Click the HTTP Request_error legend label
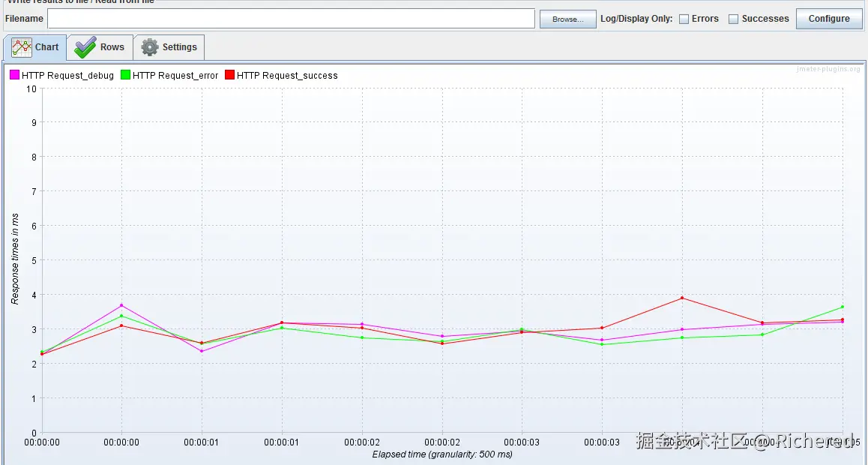 [x=175, y=75]
